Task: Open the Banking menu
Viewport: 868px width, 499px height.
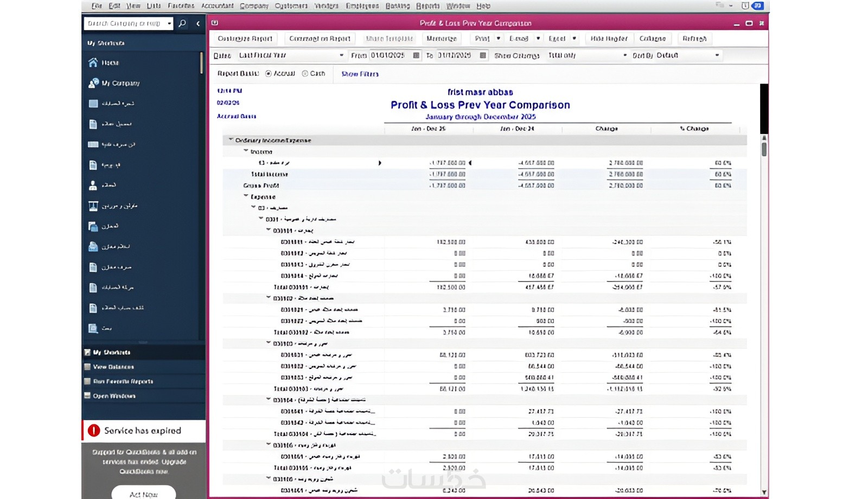Action: [398, 6]
